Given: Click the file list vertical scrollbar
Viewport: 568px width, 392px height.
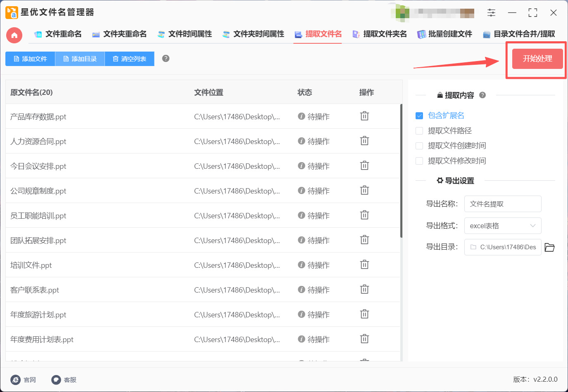Looking at the screenshot, I should tap(401, 171).
